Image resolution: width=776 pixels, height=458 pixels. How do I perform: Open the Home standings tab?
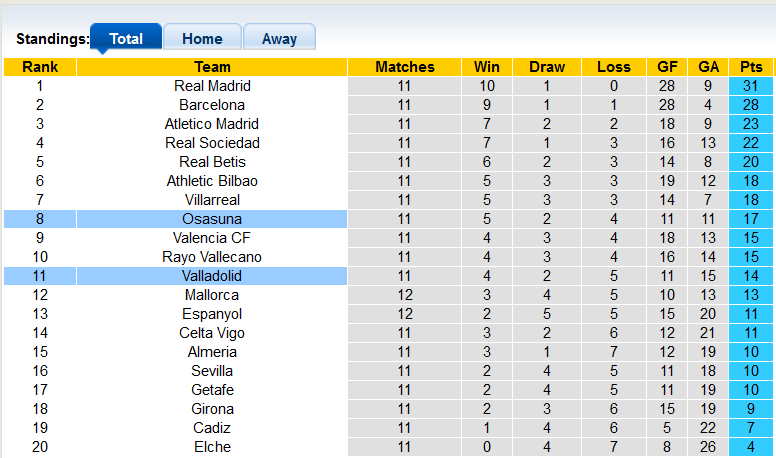point(202,39)
